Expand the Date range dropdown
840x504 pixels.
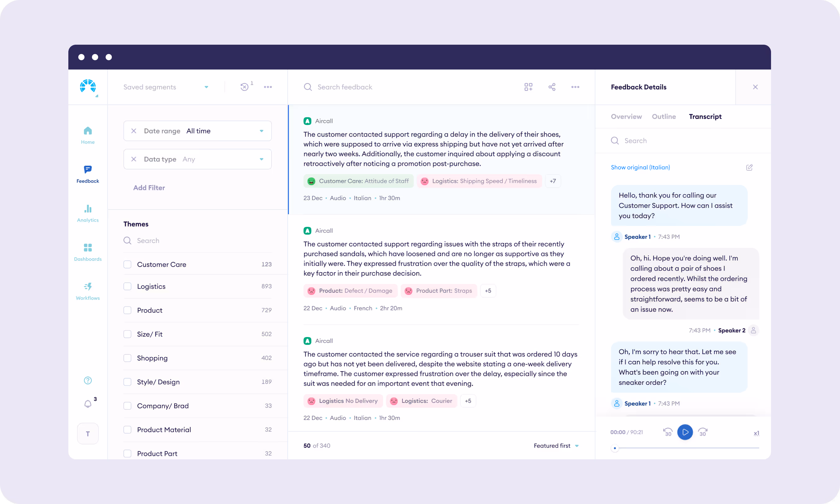pyautogui.click(x=262, y=131)
